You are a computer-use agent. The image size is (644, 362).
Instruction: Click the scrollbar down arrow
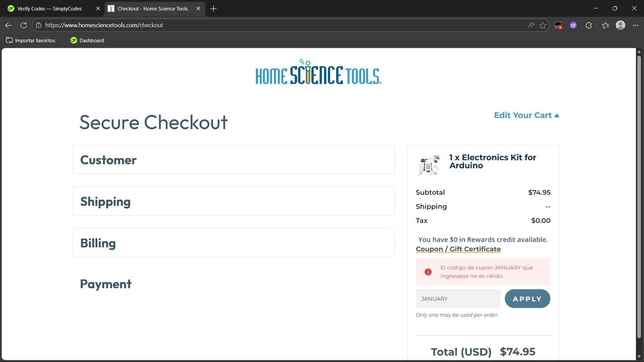click(x=639, y=356)
